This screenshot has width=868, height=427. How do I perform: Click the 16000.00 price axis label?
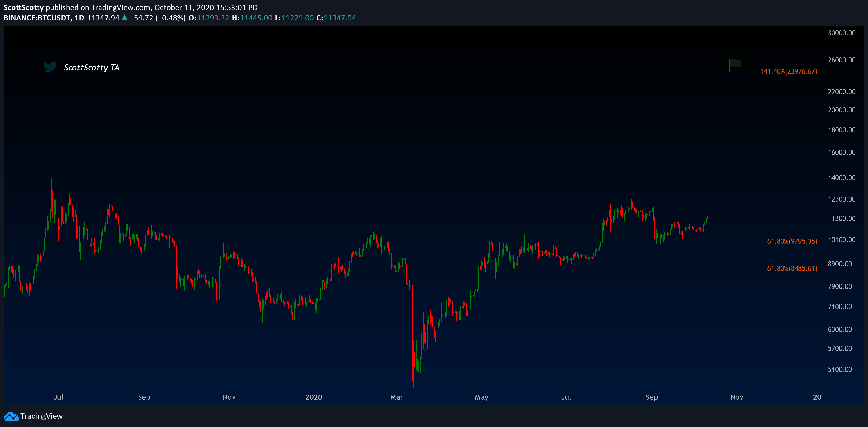point(841,152)
